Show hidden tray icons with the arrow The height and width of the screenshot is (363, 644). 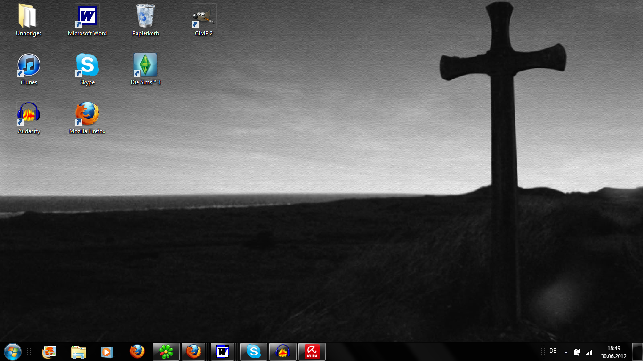pyautogui.click(x=566, y=352)
